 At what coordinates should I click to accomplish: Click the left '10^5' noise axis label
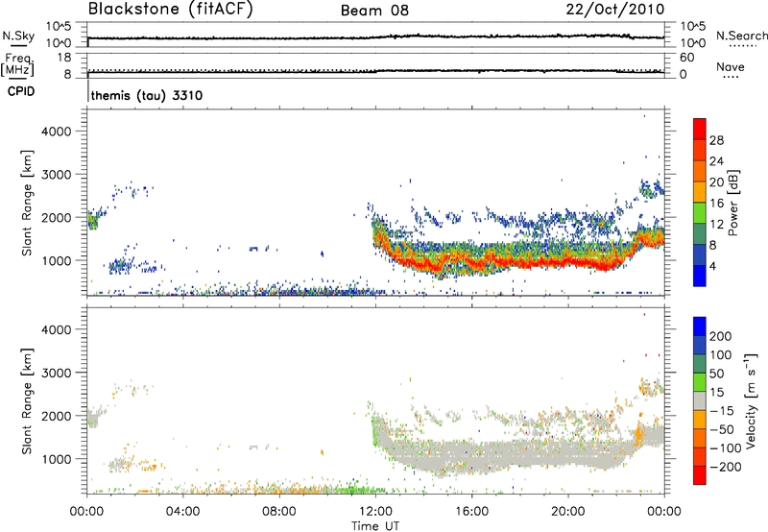coord(59,26)
